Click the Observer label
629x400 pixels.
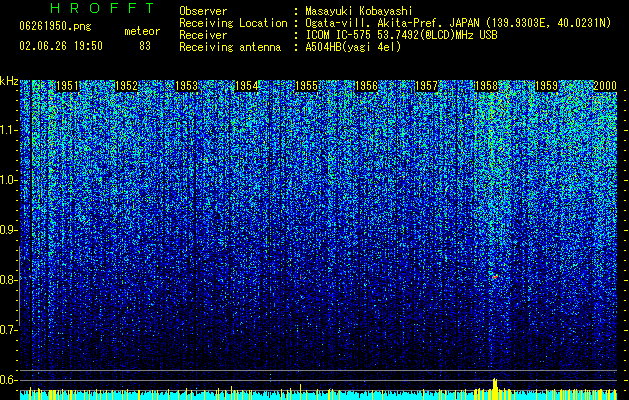coord(203,11)
